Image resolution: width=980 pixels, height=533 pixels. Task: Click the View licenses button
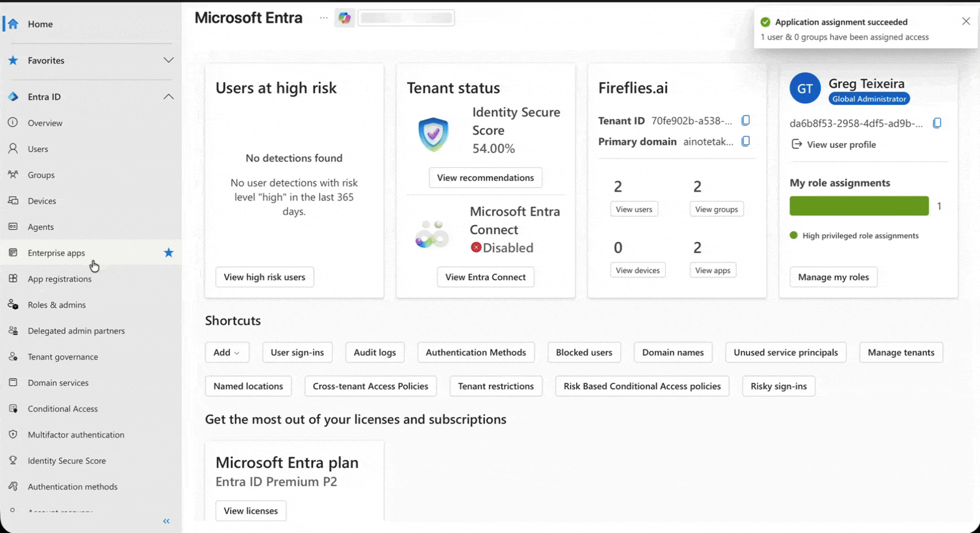pyautogui.click(x=251, y=511)
